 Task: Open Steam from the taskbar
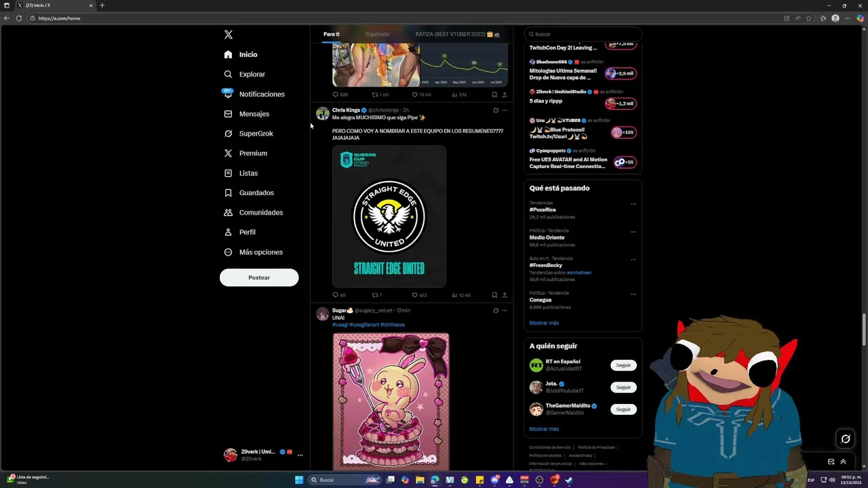569,480
